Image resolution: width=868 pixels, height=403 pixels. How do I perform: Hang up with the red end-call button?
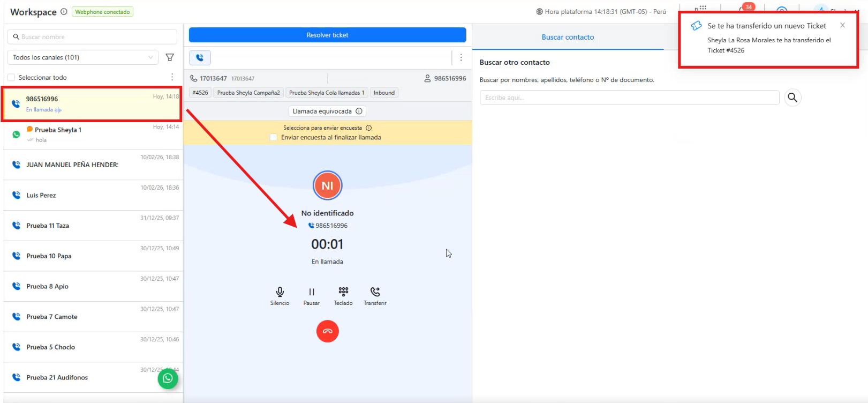[328, 331]
